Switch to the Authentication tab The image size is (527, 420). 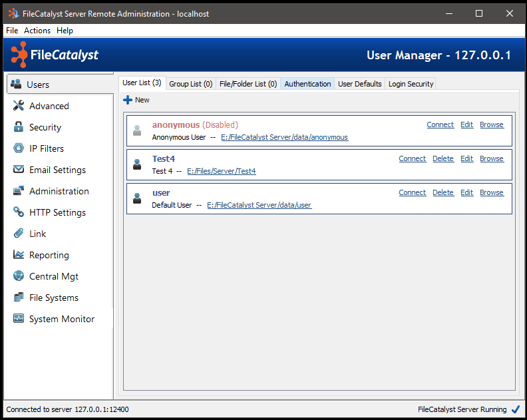click(307, 84)
